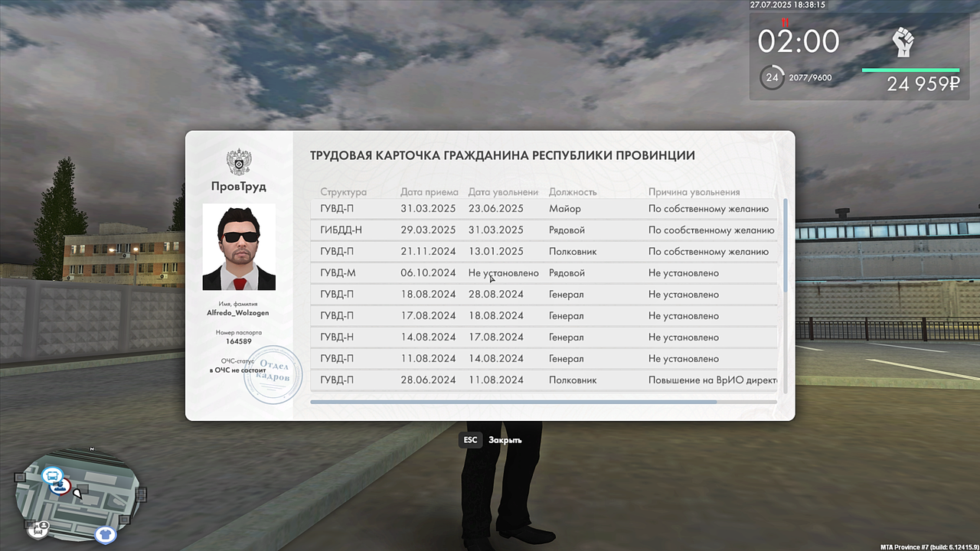Click the 23.06.2025 dismissal date cell
Screen dimensions: 980x551
pyautogui.click(x=496, y=209)
